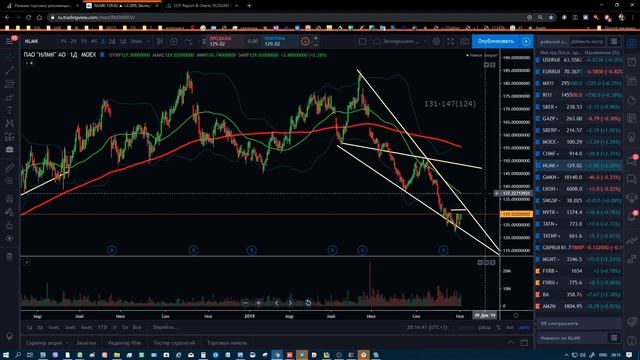Zoom in chart with plus button
The image size is (640, 360).
point(258,302)
